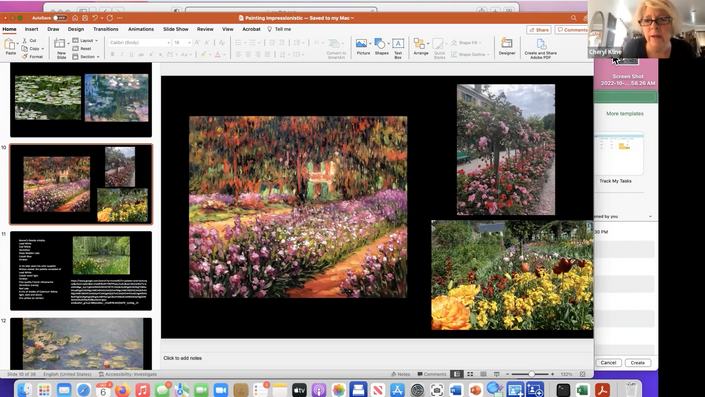Open the Copy dropdown arrow

tap(43, 49)
